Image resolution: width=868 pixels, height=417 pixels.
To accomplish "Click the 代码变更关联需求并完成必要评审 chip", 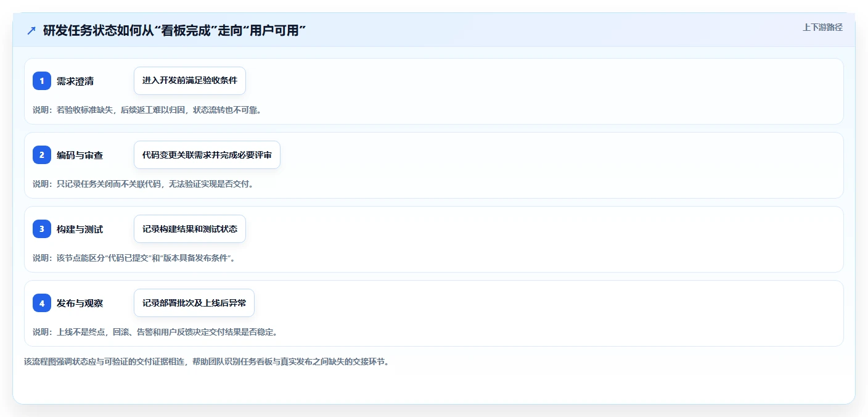I will coord(207,155).
